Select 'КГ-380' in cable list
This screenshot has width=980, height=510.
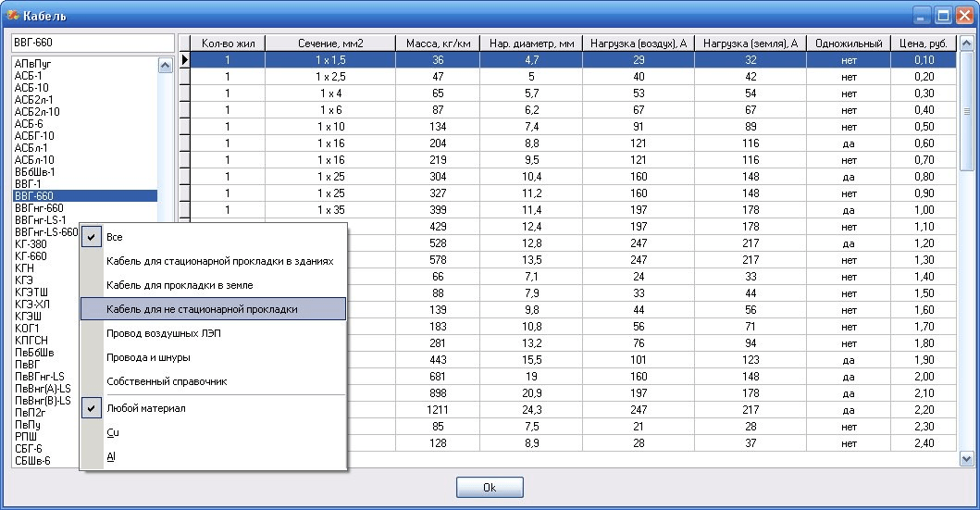coord(30,243)
